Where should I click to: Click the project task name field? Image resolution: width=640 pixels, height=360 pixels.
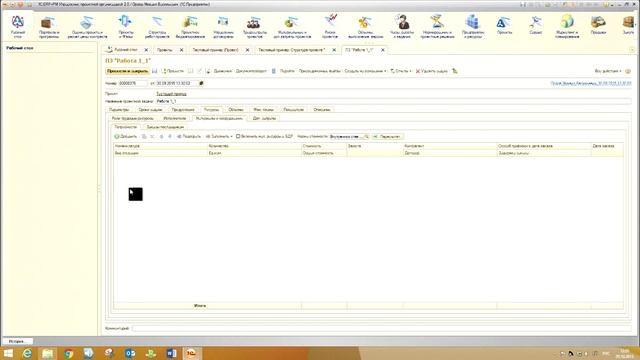(393, 101)
